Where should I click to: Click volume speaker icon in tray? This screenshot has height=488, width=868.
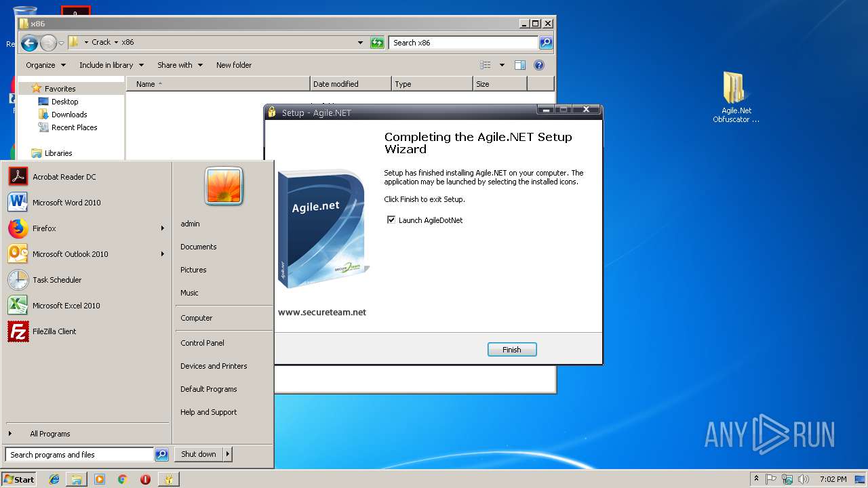click(804, 479)
